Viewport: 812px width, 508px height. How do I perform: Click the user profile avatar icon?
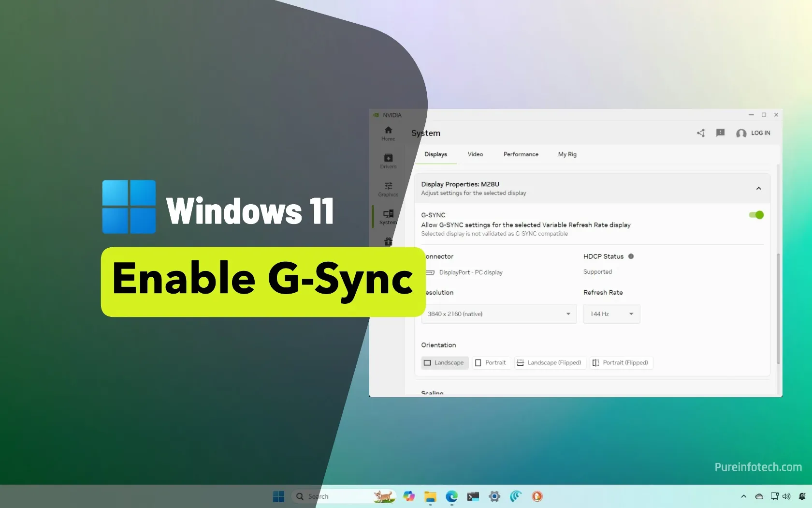pyautogui.click(x=741, y=134)
